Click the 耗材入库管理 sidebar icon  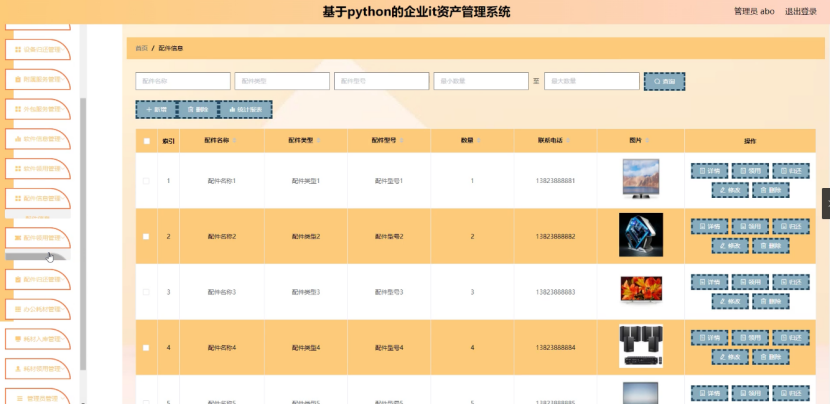[18, 338]
